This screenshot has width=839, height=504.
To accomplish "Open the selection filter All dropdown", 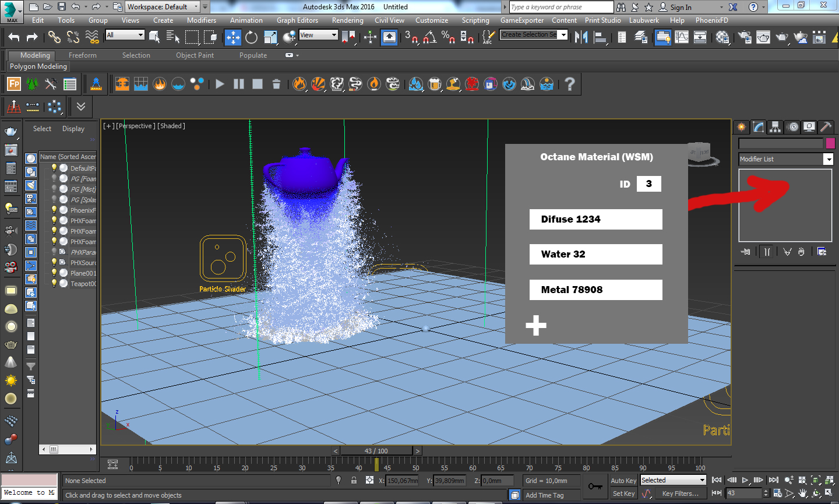I will 125,35.
